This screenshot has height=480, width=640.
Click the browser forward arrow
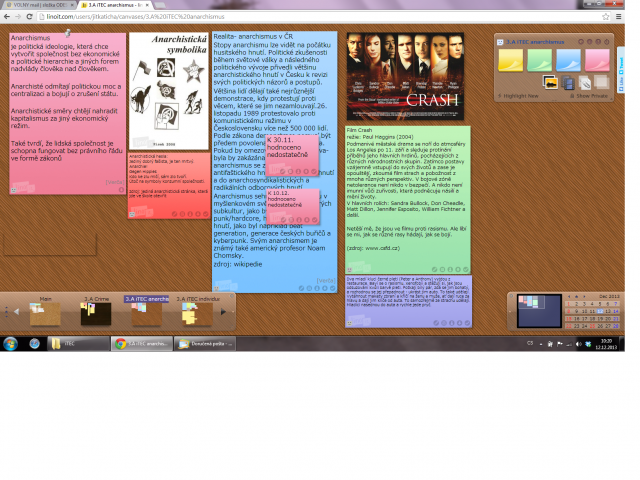pos(18,17)
